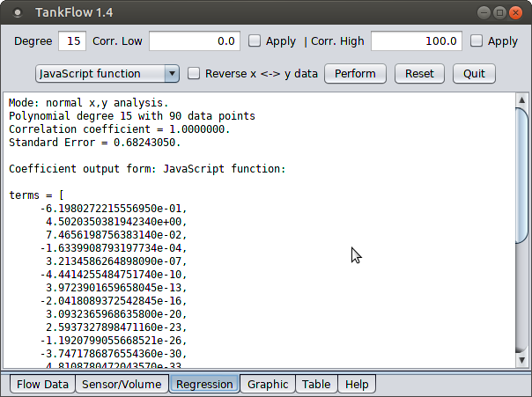Open the Table tab

(316, 385)
